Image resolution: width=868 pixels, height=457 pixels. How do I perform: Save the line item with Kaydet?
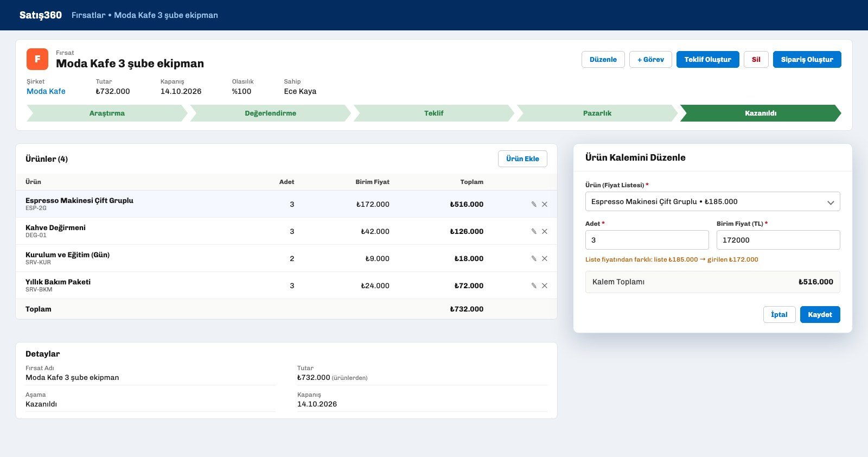(x=820, y=314)
